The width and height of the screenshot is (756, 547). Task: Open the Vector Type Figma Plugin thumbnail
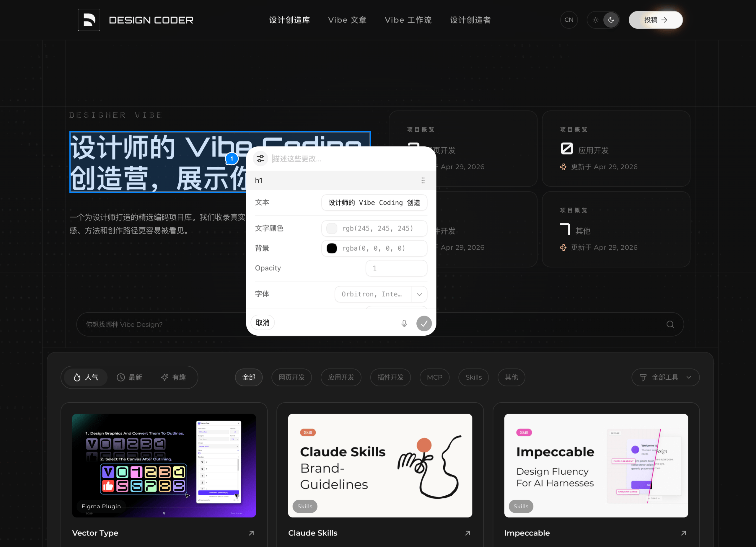click(164, 466)
